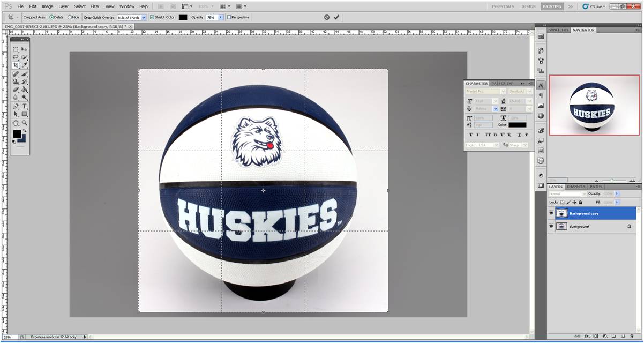The image size is (644, 343).
Task: Enable the Perspective checkbox
Action: click(x=229, y=17)
